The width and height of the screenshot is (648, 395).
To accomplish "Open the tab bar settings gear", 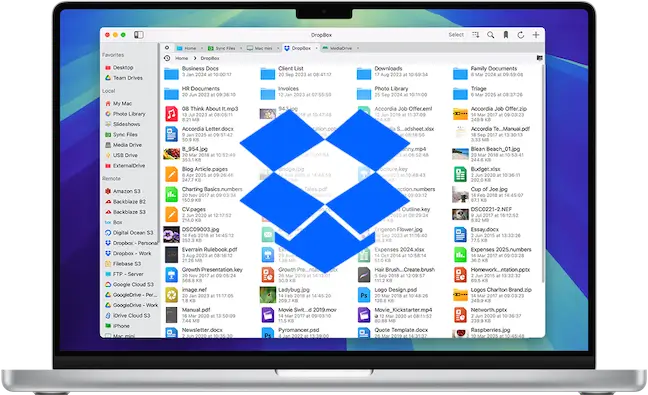I will tap(167, 48).
